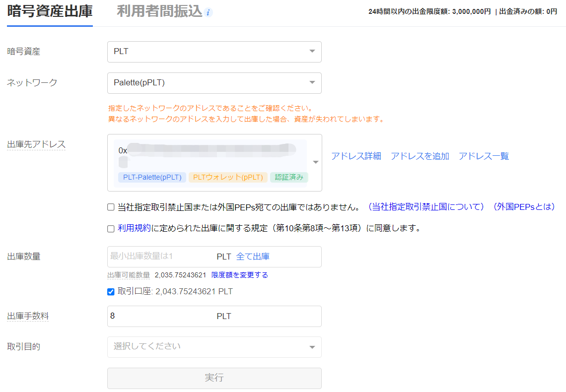Check the 利用規約 agreement checkbox

tap(111, 229)
